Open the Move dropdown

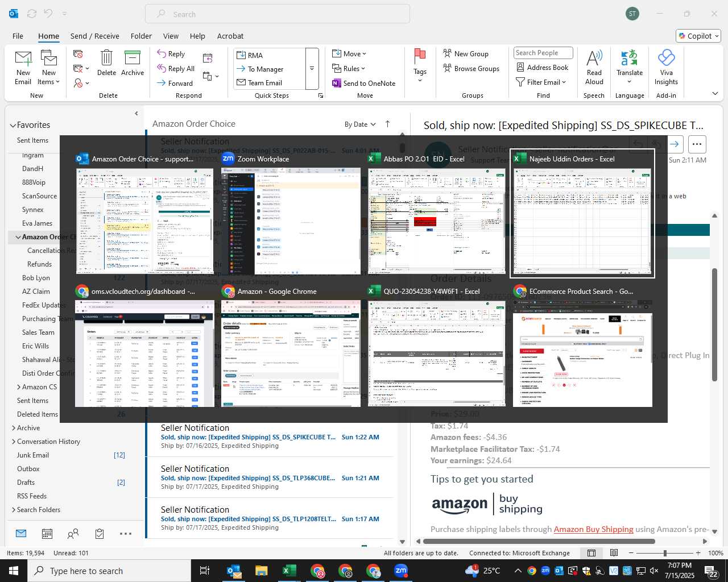(x=349, y=54)
